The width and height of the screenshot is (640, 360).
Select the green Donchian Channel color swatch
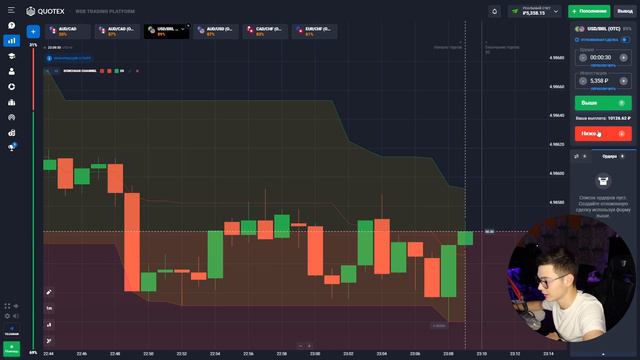[x=116, y=71]
